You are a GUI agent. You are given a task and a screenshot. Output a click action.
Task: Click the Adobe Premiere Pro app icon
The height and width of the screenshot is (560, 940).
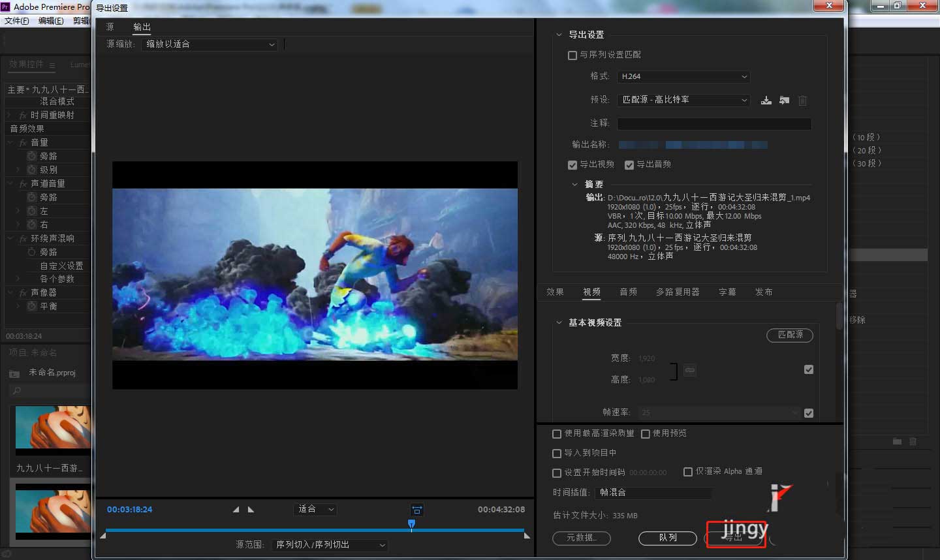pos(5,6)
